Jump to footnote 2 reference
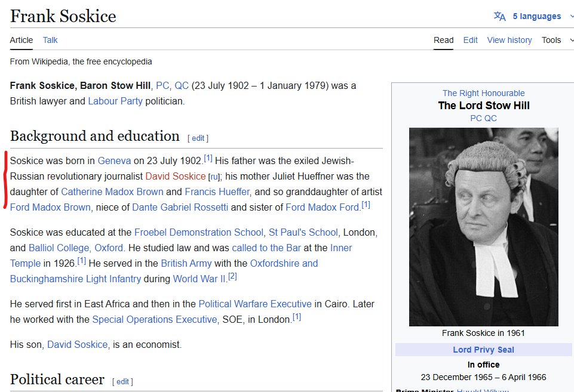The height and width of the screenshot is (392, 574). click(x=232, y=276)
